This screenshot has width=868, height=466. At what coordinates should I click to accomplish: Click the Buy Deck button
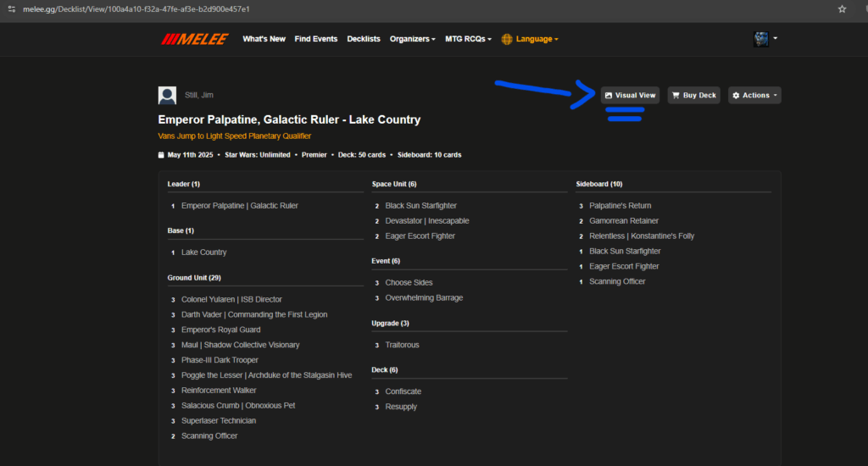point(693,95)
